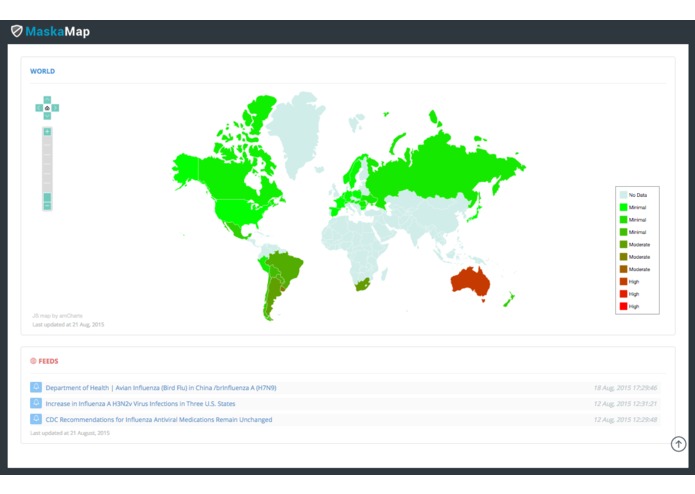Pan the map up with the arrow
695x494 pixels.
pyautogui.click(x=47, y=100)
